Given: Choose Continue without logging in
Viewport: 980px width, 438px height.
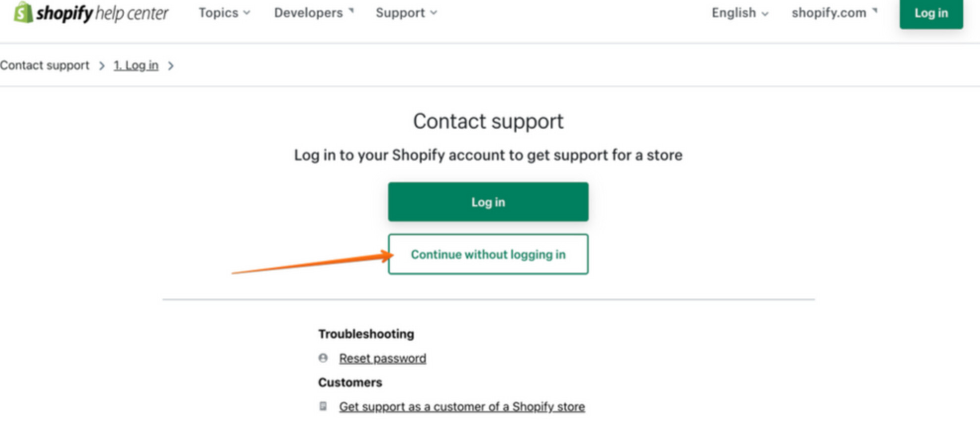Looking at the screenshot, I should click(488, 254).
